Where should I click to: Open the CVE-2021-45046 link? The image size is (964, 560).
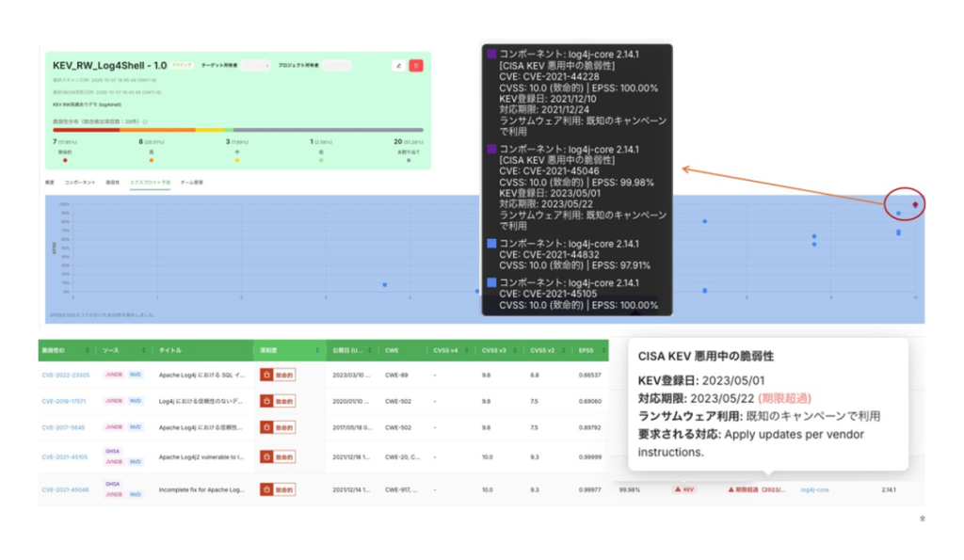[x=65, y=490]
